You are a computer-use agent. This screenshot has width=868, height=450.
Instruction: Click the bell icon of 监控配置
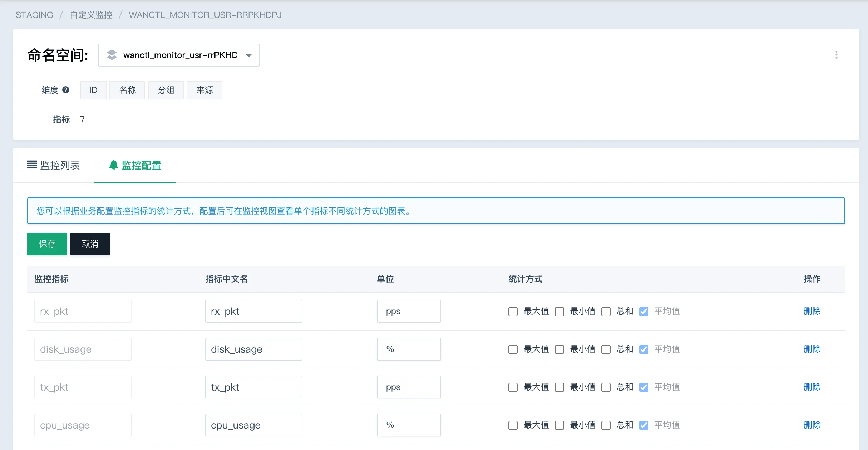113,165
